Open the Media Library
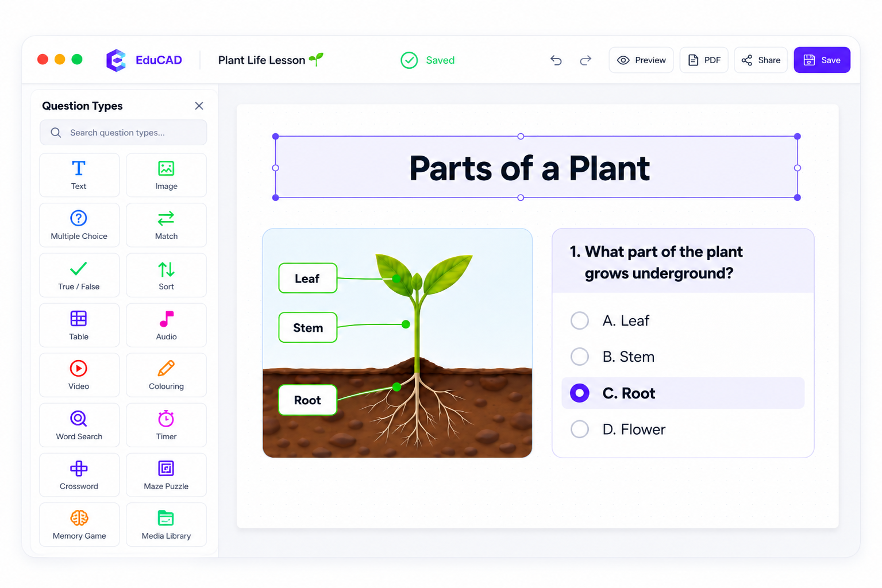This screenshot has width=882, height=588. pos(166,525)
